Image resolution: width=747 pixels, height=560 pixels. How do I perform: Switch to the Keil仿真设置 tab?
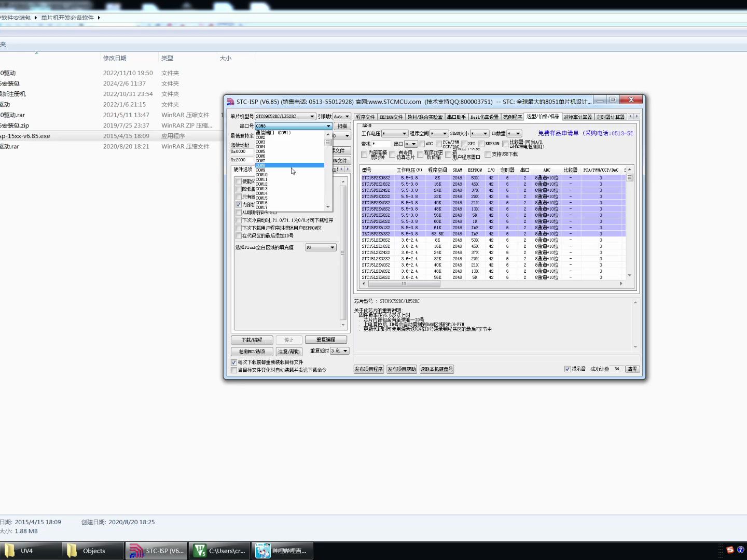coord(485,117)
